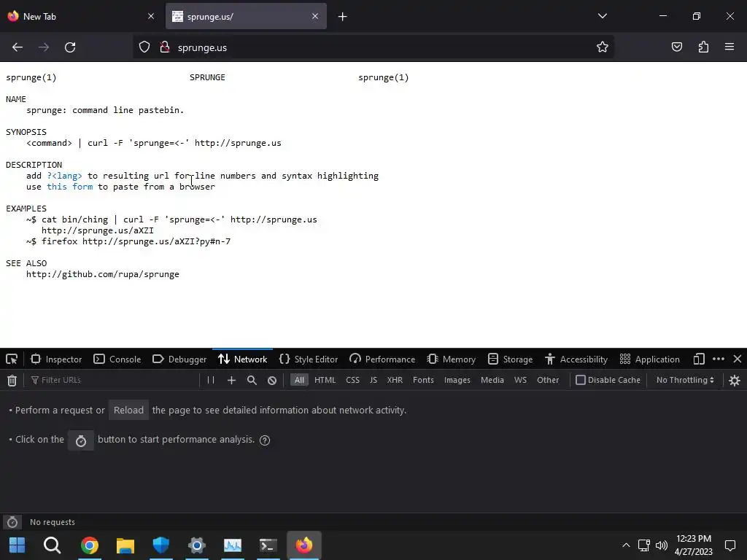Open taskbar Search icon
The width and height of the screenshot is (747, 560).
[53, 545]
